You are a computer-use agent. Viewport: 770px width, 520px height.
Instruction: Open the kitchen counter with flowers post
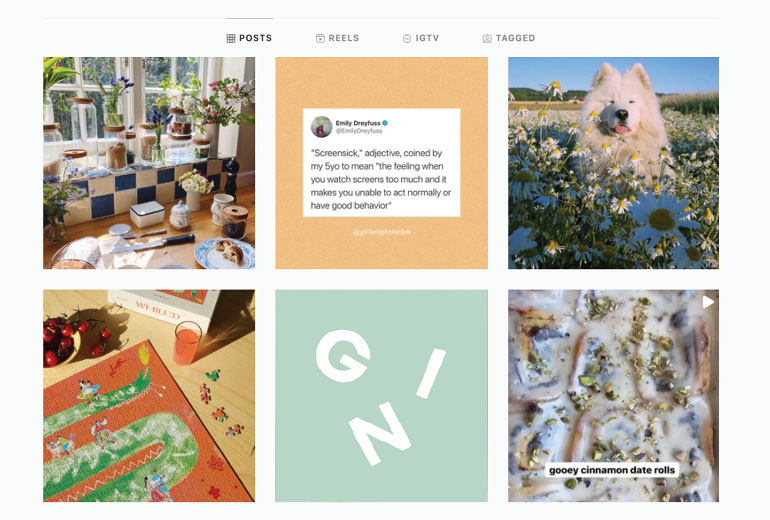pos(149,163)
